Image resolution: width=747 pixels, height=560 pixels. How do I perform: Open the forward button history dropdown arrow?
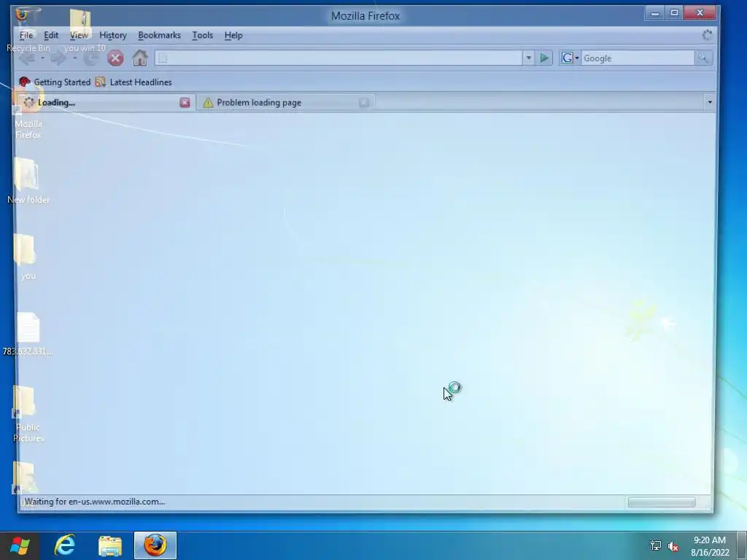[x=75, y=58]
